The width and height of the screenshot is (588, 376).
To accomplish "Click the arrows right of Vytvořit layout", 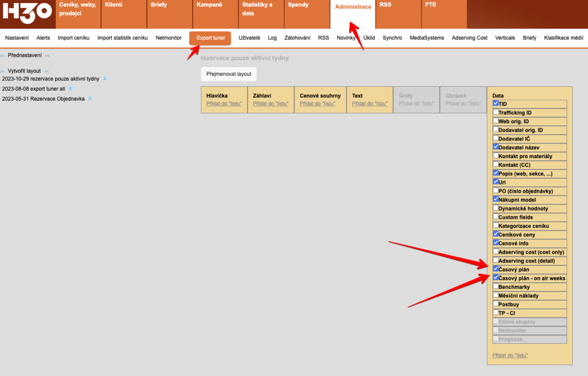I will point(47,71).
